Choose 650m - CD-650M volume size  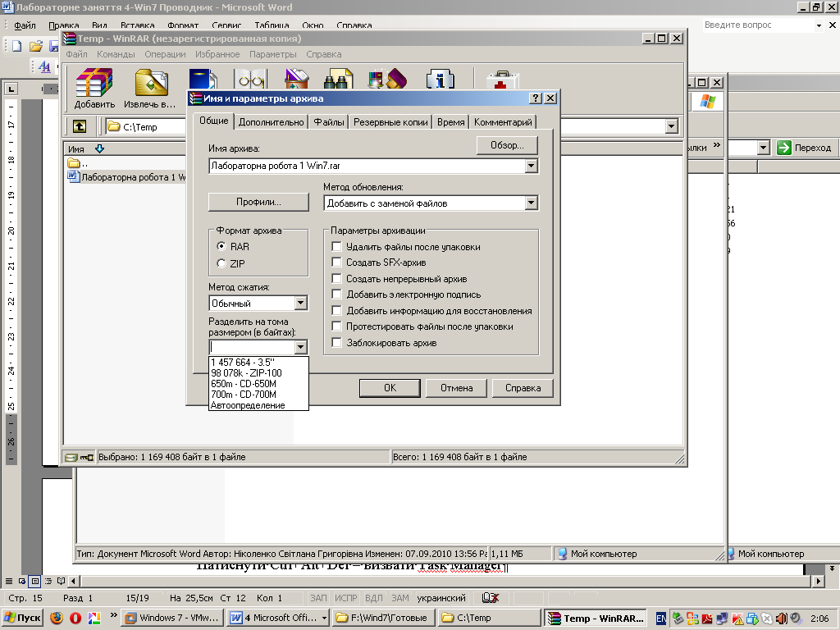[258, 384]
